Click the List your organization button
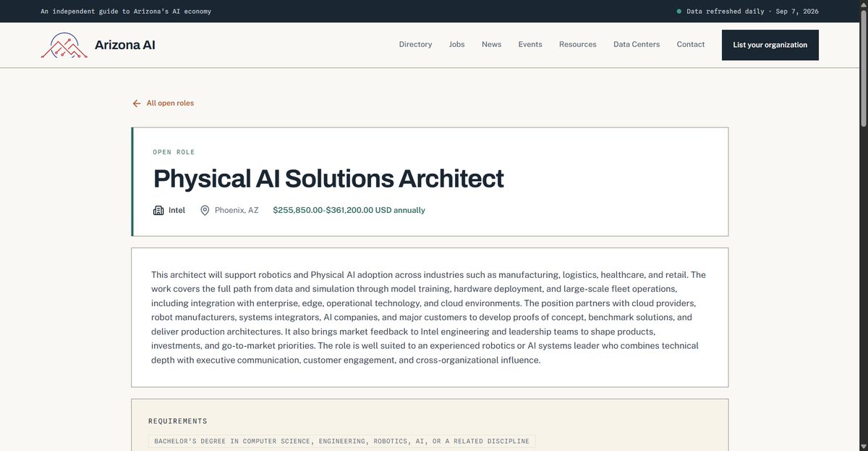The image size is (868, 451). 770,45
